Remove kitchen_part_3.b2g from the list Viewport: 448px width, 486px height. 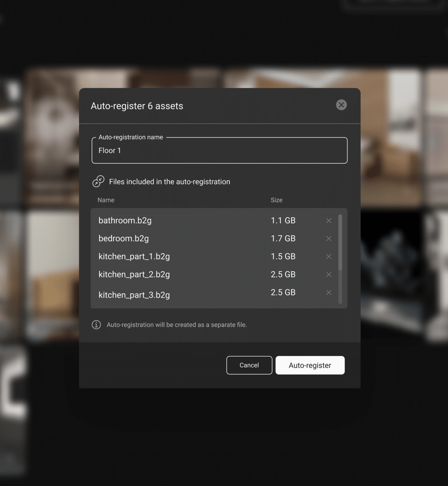329,292
